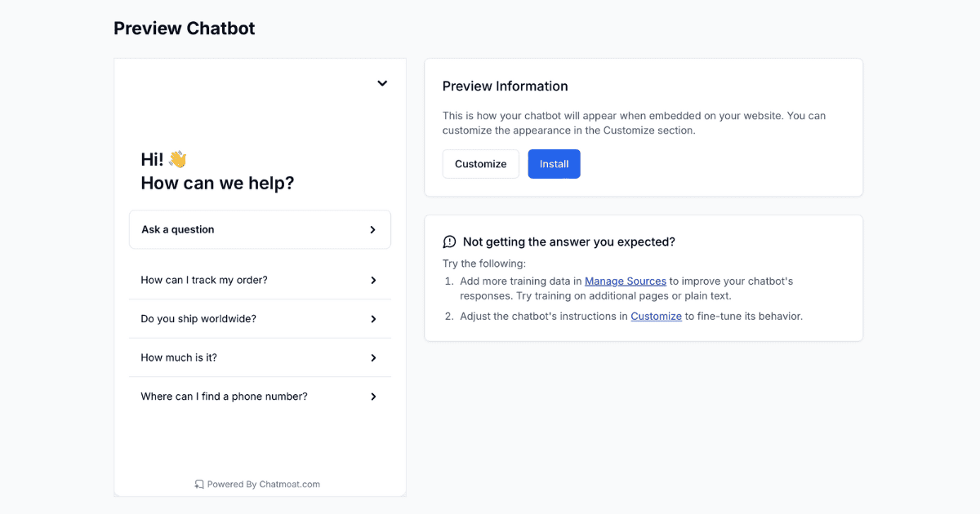The height and width of the screenshot is (514, 980).
Task: Click chevron next to track my order
Action: click(373, 281)
